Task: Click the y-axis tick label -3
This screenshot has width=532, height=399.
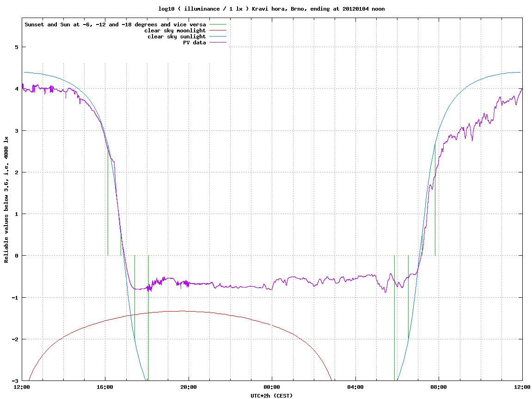Action: click(x=15, y=381)
